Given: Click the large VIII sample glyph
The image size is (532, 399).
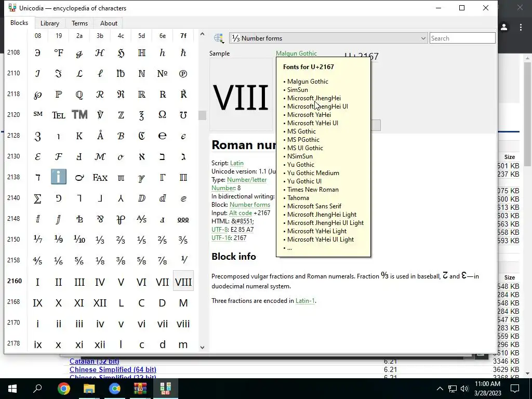Looking at the screenshot, I should pos(241,98).
